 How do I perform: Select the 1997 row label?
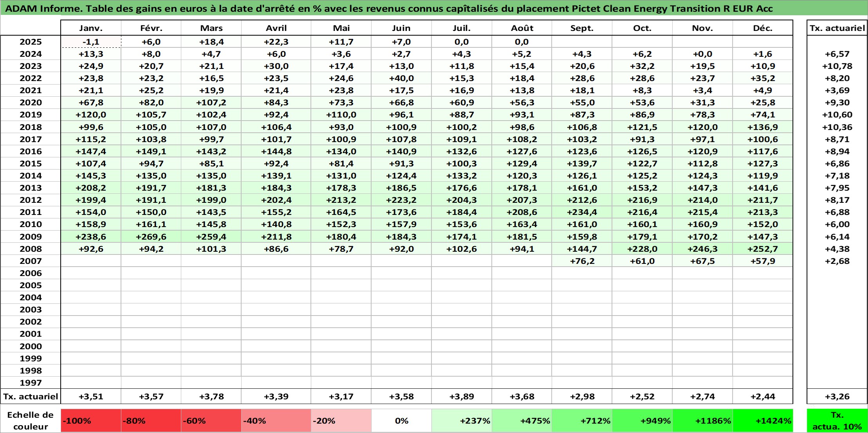click(x=31, y=382)
